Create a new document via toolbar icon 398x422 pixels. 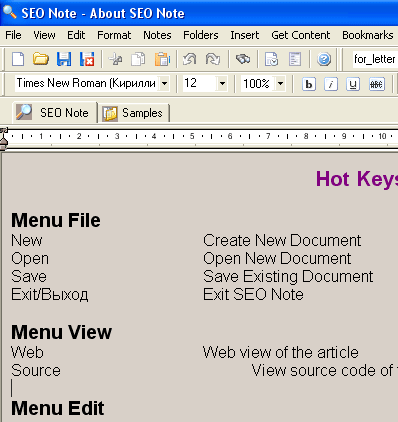(18, 59)
